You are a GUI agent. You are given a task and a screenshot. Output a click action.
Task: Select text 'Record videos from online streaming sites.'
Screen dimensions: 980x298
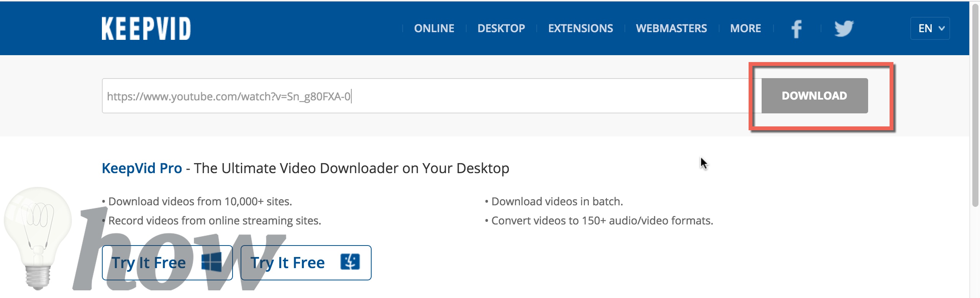pyautogui.click(x=215, y=221)
